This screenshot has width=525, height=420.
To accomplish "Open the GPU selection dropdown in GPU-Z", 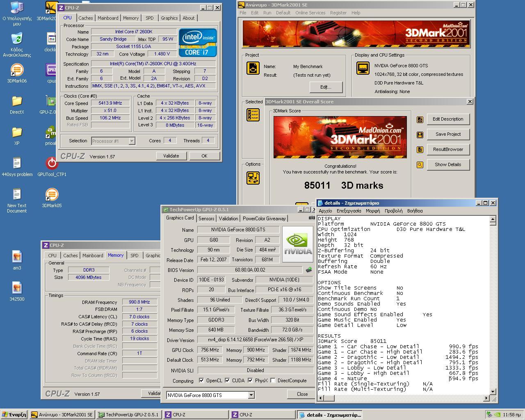I will tap(251, 395).
